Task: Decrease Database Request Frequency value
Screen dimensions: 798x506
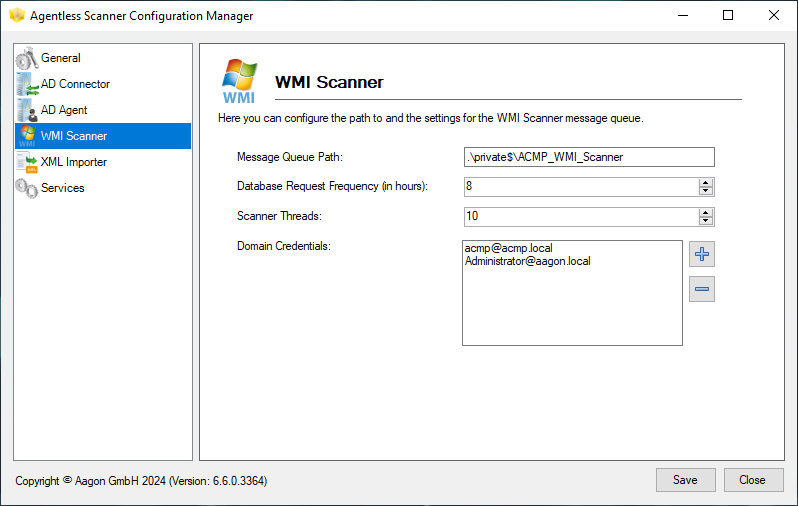Action: tap(705, 191)
